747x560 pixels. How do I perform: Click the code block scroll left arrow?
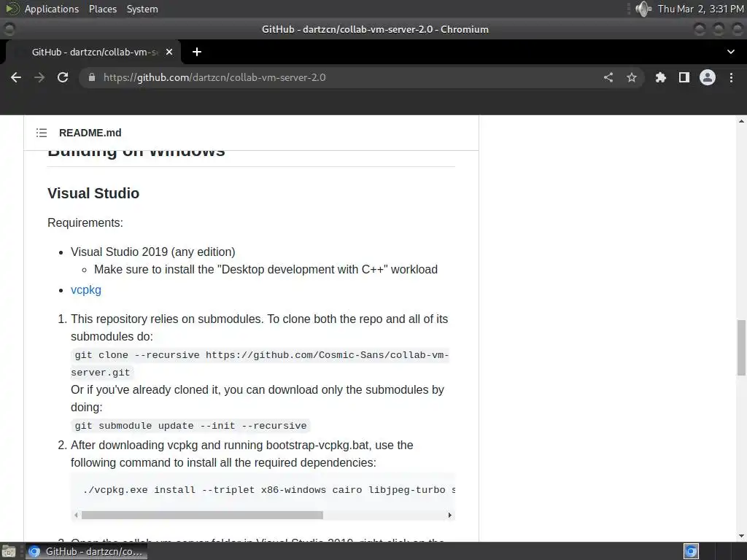click(x=76, y=516)
